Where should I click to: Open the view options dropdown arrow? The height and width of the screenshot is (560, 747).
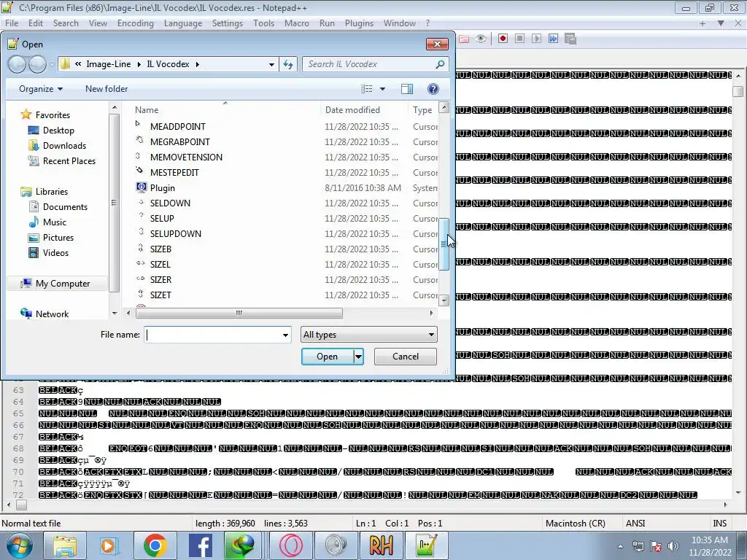382,89
